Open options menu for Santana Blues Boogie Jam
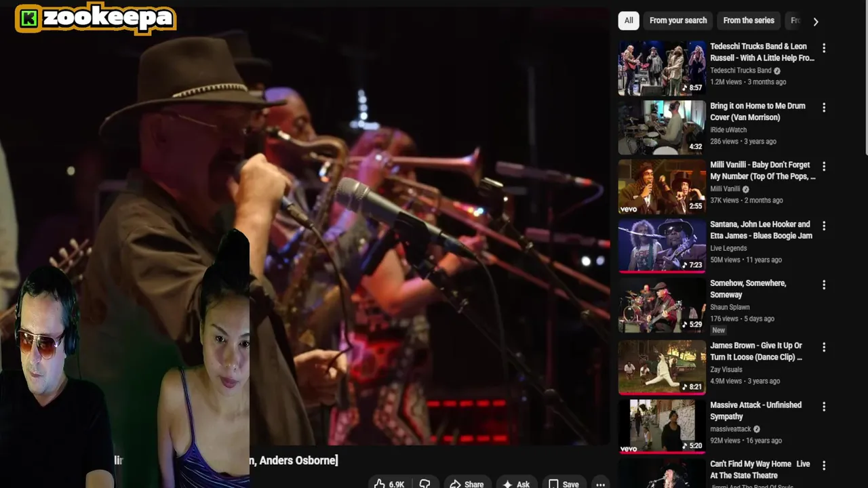This screenshot has width=868, height=488. click(x=824, y=226)
